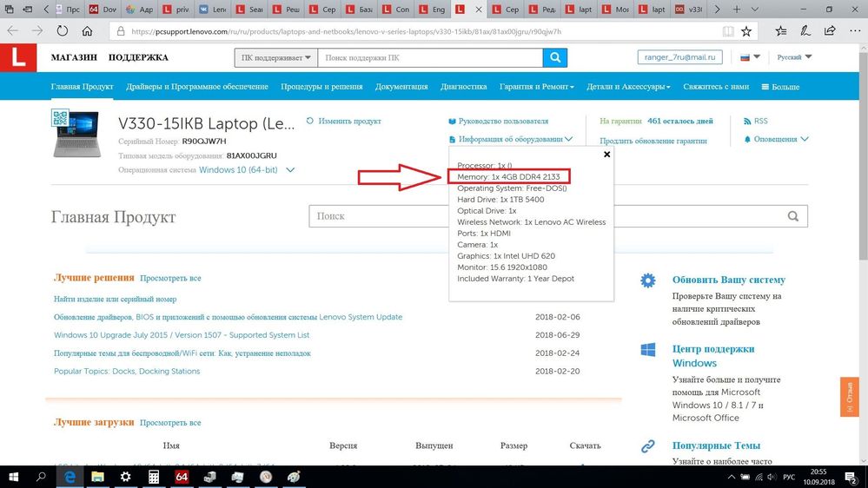The width and height of the screenshot is (868, 488).
Task: Open the country flag selector
Action: 750,57
